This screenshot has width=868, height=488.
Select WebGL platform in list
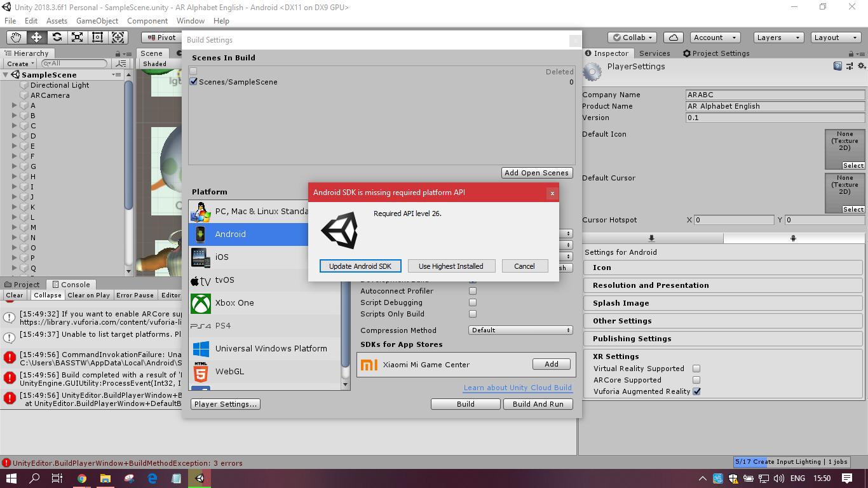pos(265,371)
